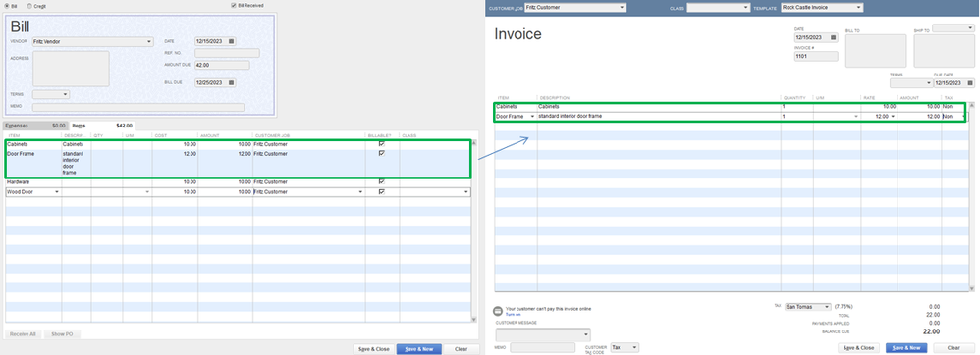Click the Amount Due field showing 42.00
This screenshot has height=355, width=980.
pos(222,65)
